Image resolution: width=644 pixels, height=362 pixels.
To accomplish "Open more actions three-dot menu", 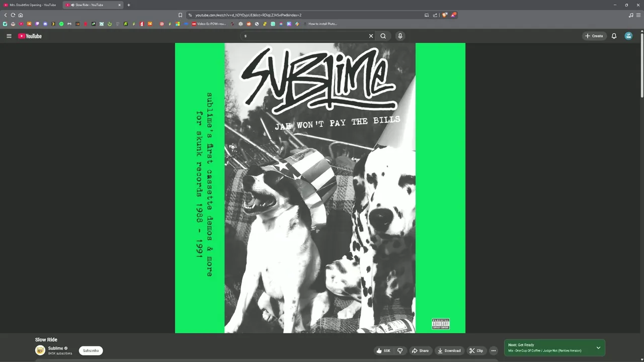I will point(494,350).
